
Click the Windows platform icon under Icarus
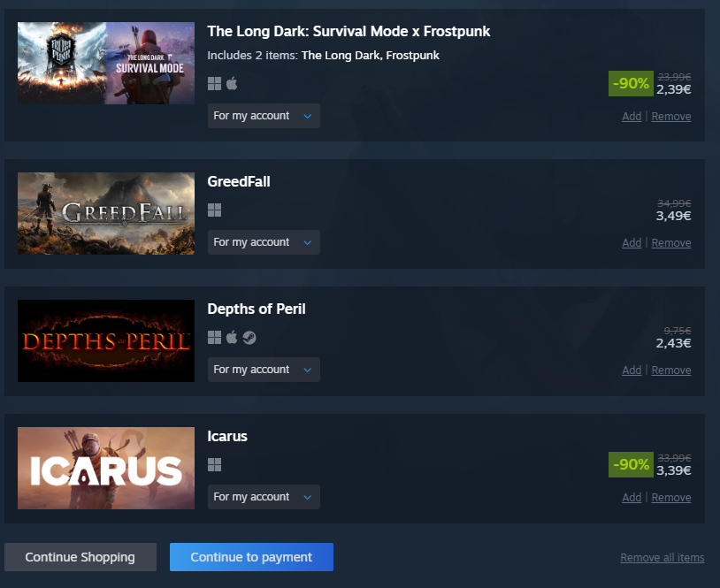coord(214,465)
